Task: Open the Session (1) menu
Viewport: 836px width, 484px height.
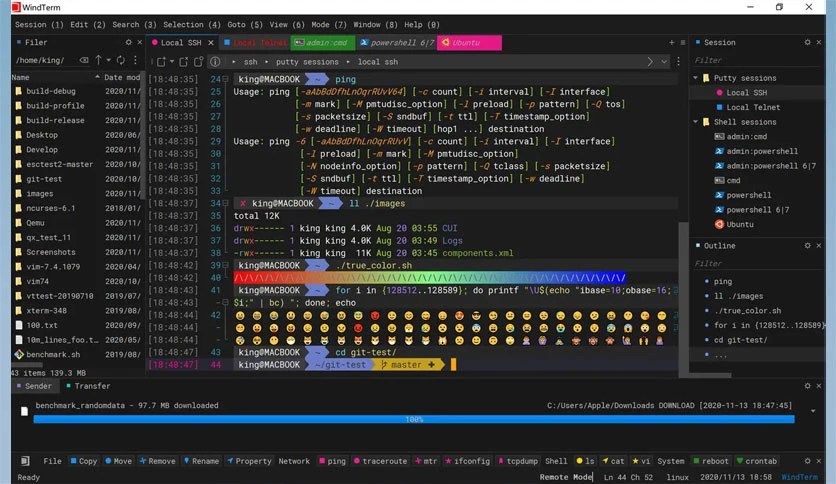Action: pyautogui.click(x=39, y=25)
